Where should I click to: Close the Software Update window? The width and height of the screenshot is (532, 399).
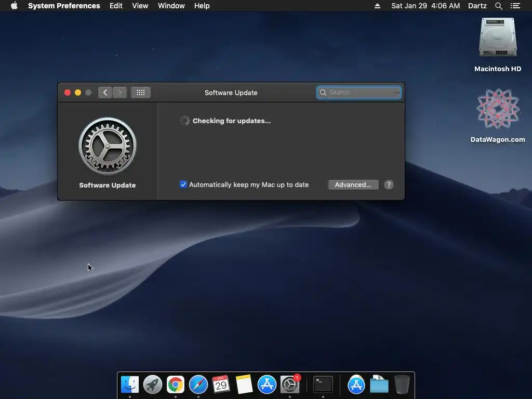click(x=68, y=92)
